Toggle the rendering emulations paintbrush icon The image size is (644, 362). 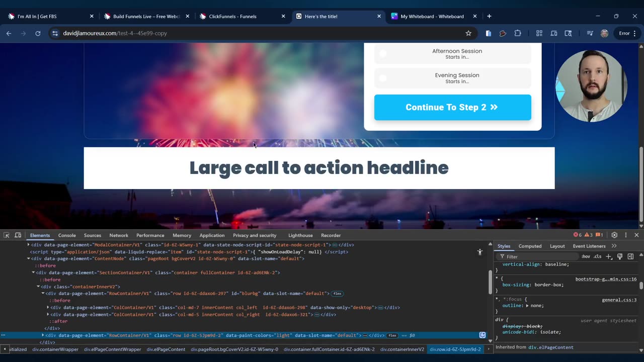coord(620,256)
